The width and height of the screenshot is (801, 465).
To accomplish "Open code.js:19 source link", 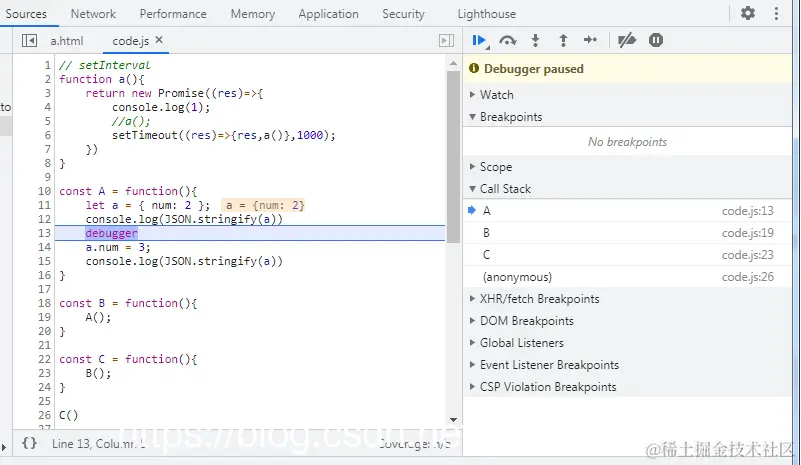I will coord(747,232).
